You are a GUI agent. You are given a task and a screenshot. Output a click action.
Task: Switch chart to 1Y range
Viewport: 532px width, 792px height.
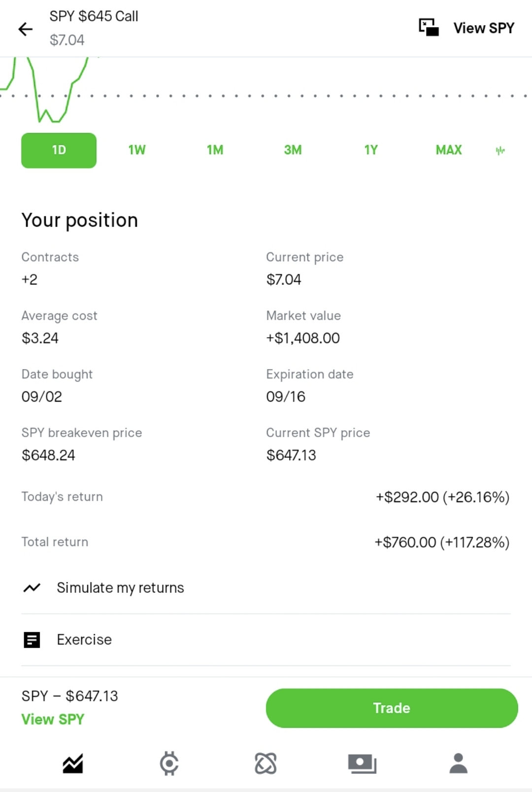(371, 150)
